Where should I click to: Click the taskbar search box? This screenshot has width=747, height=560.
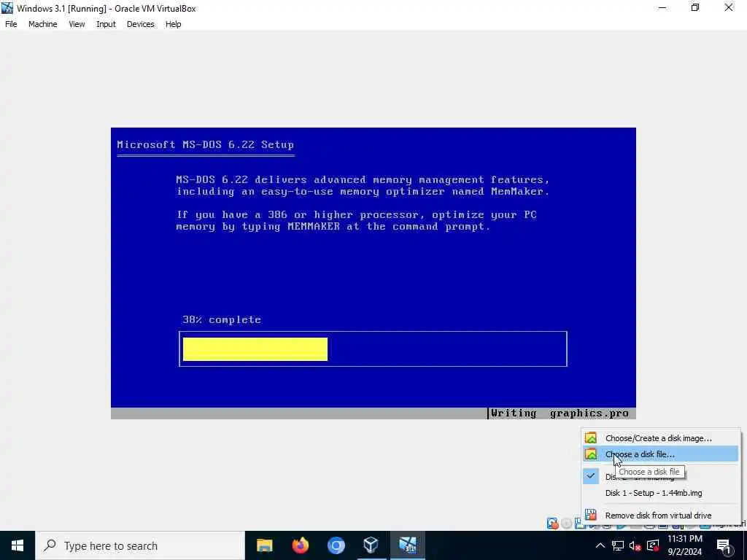[140, 545]
